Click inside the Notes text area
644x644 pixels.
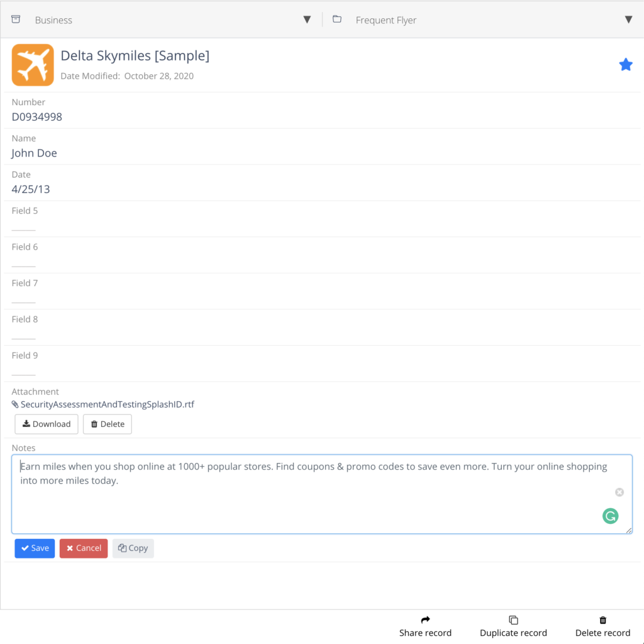coord(314,503)
